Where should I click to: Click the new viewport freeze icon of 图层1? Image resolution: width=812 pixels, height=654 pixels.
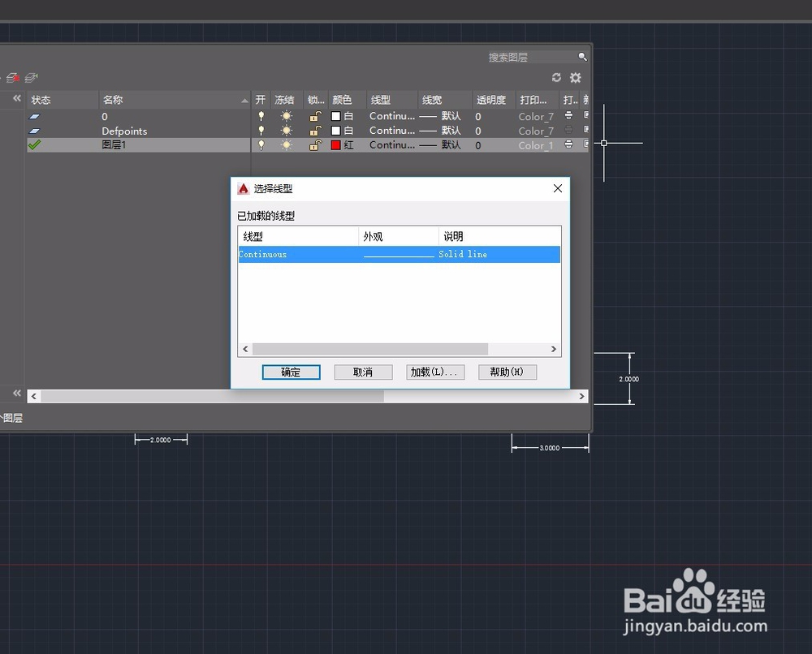point(585,144)
